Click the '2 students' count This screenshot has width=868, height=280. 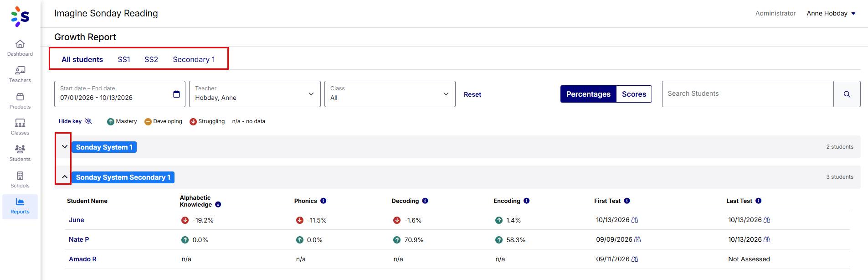point(840,147)
